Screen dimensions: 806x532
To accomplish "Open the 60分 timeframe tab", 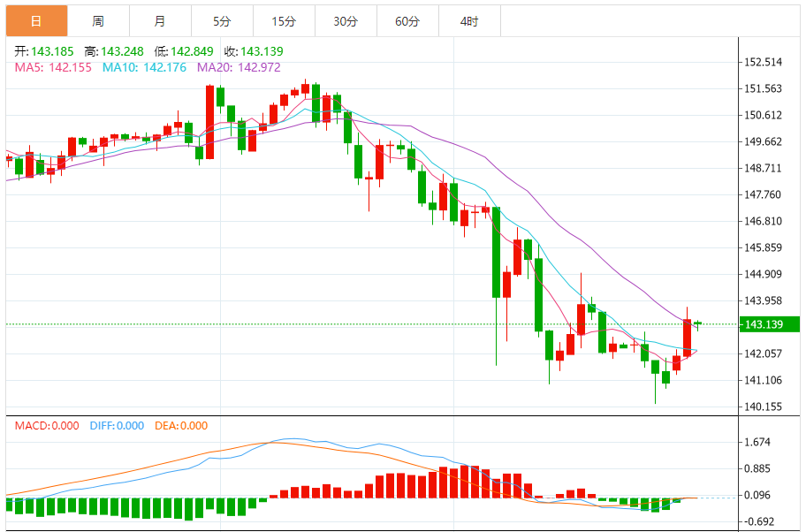I will [407, 21].
